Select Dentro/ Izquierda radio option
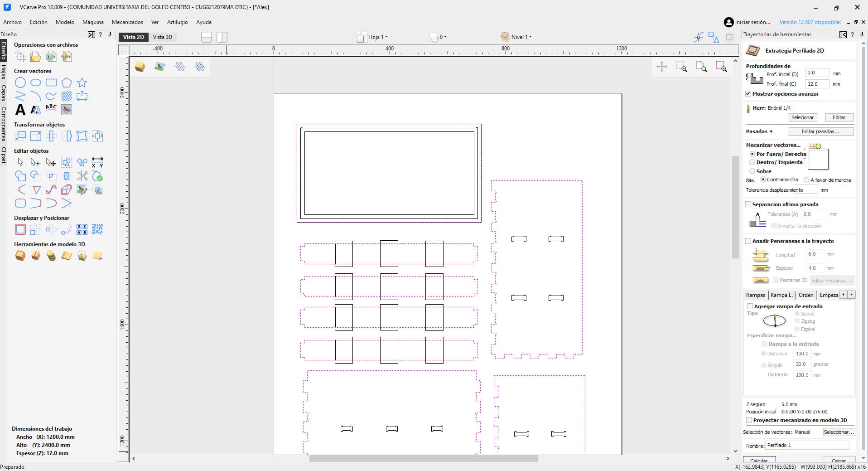The image size is (868, 471). 752,162
